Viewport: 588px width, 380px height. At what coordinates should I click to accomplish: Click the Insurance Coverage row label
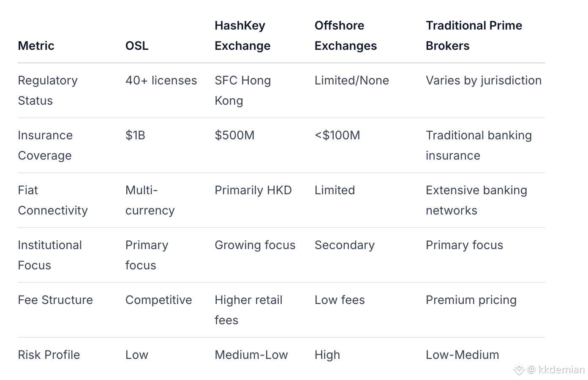(45, 145)
